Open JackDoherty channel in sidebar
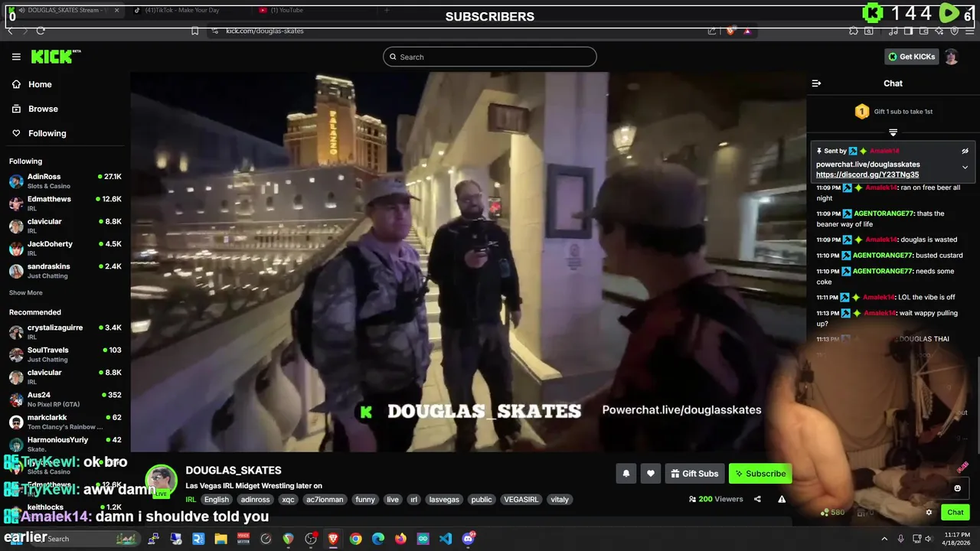 pos(65,248)
